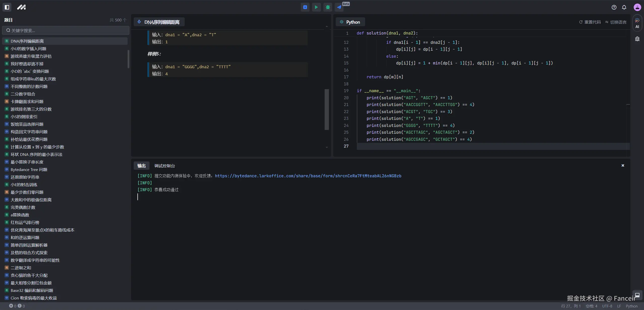Open the help question-mark icon

coord(614,7)
